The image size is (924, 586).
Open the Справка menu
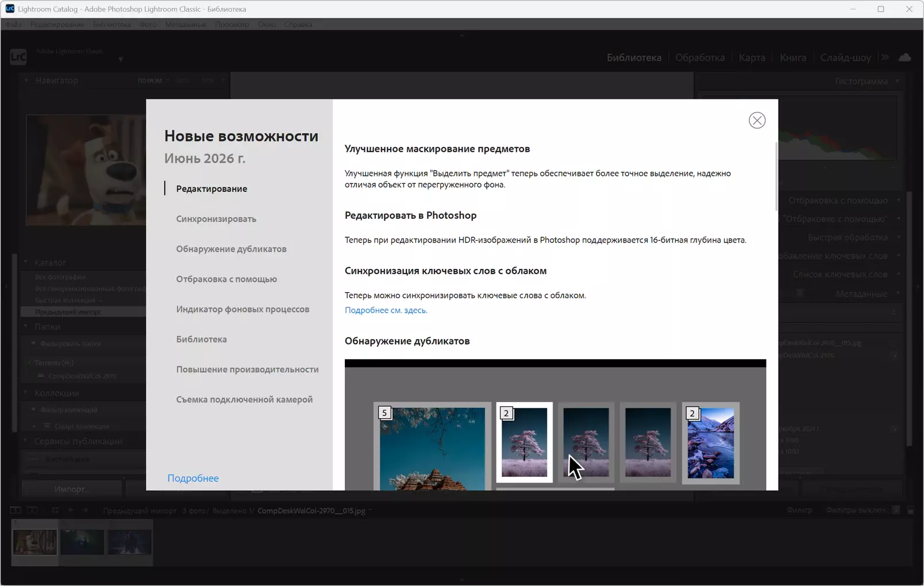click(x=298, y=25)
